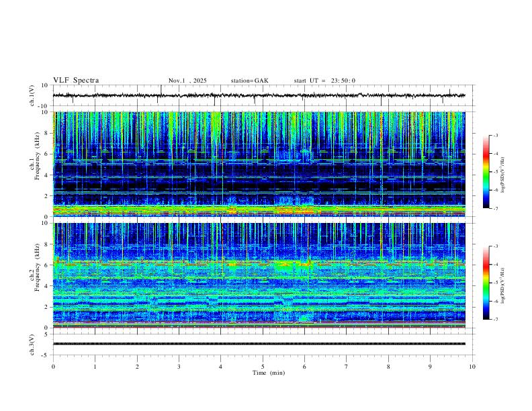Click the time axis tick label "7"

tap(347, 367)
